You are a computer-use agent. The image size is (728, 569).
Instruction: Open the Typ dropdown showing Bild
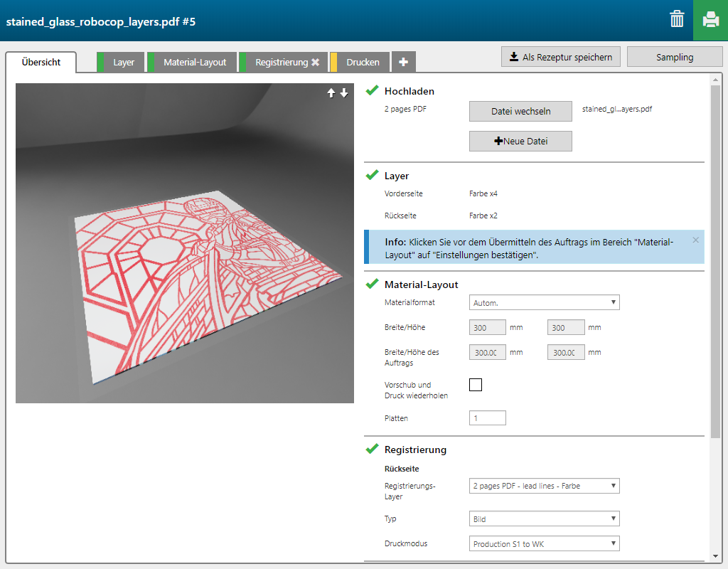[544, 519]
